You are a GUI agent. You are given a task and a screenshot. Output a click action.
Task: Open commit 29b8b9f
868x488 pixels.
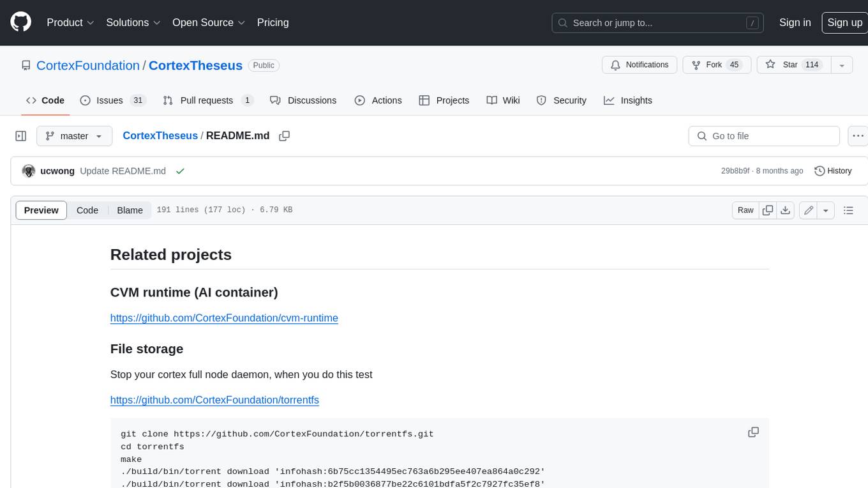pos(735,171)
